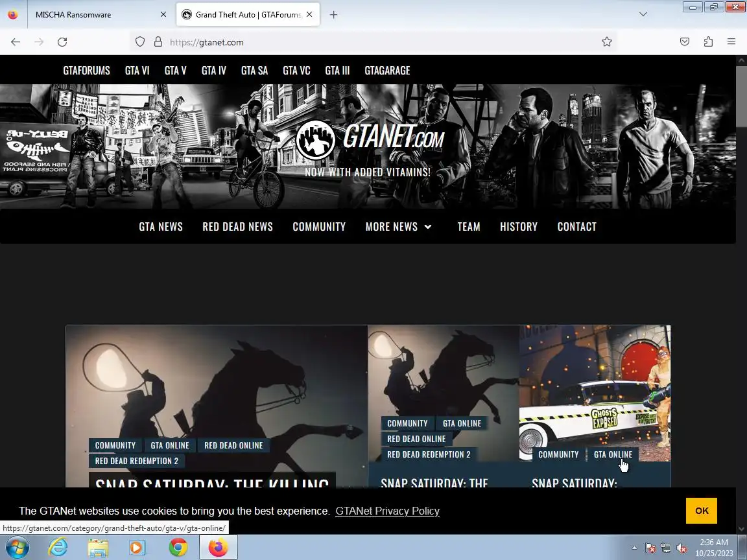The width and height of the screenshot is (747, 560).
Task: Click COMMUNITY tag on the large article
Action: (x=115, y=445)
